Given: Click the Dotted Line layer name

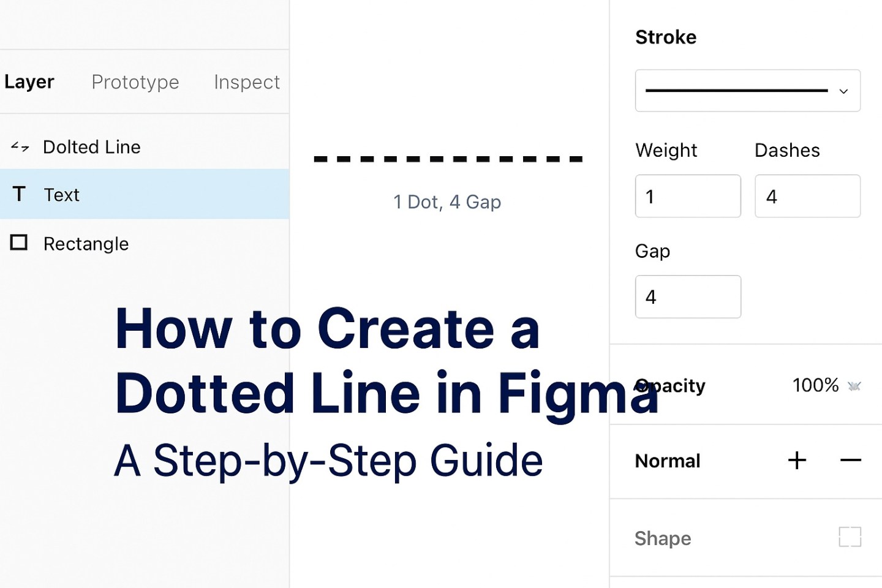Looking at the screenshot, I should click(92, 147).
